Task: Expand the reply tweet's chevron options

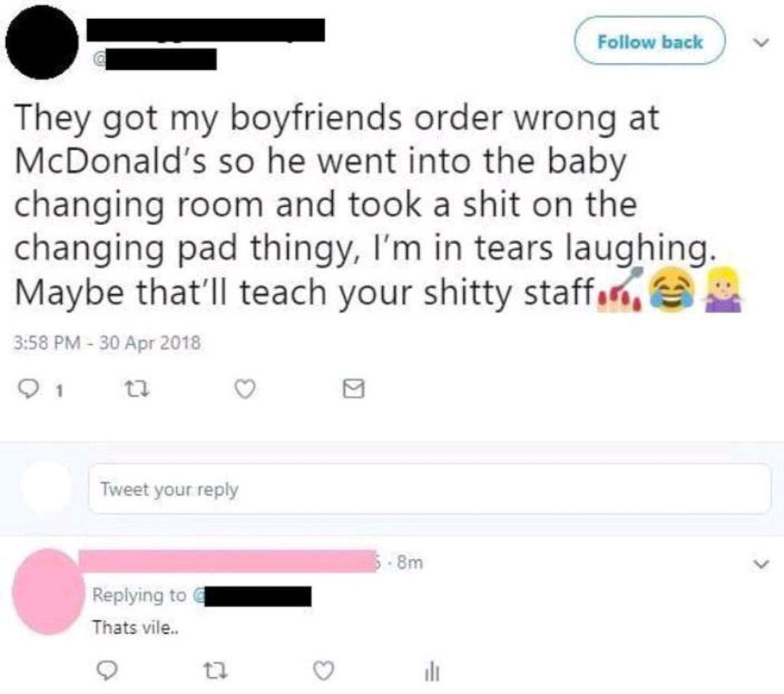Action: point(761,564)
